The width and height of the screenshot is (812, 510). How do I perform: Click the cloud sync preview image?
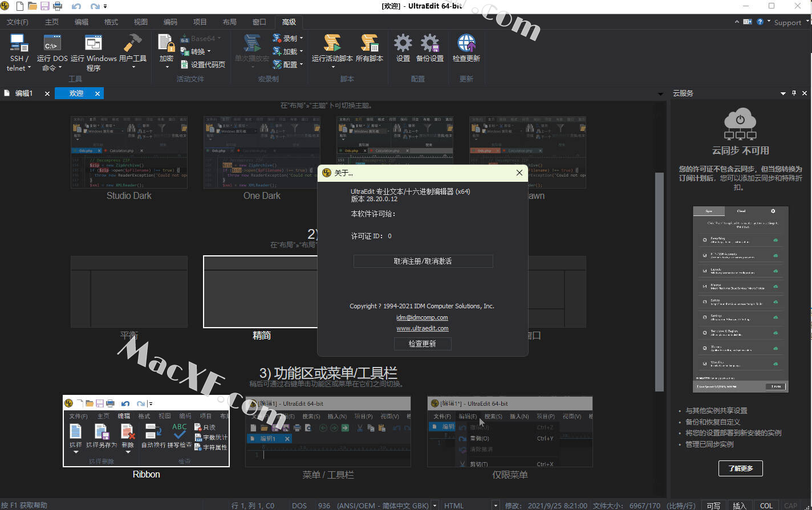(x=740, y=299)
